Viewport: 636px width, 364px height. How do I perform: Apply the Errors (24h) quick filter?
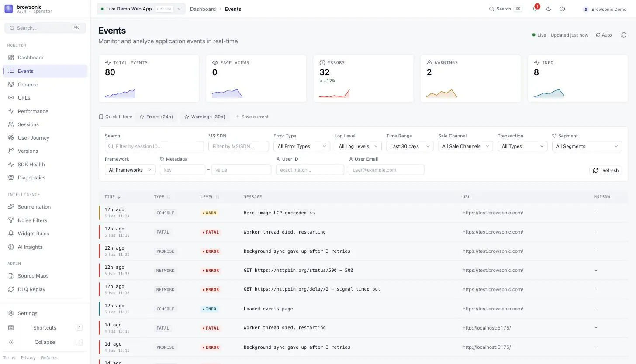[x=156, y=117]
